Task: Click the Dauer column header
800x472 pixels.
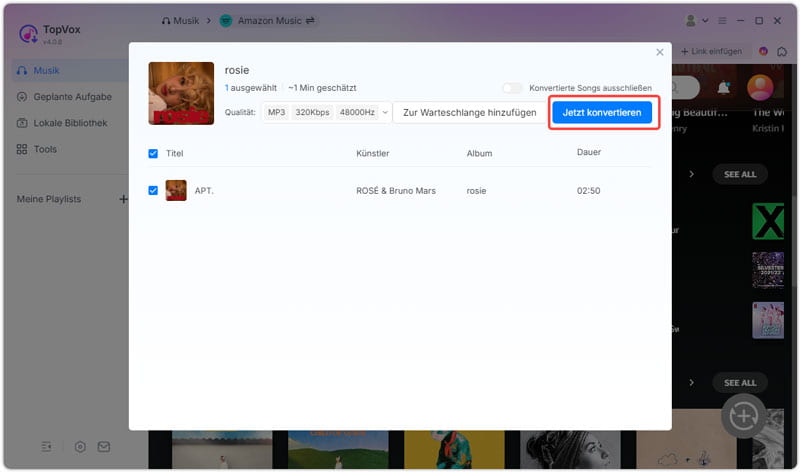Action: pos(589,152)
